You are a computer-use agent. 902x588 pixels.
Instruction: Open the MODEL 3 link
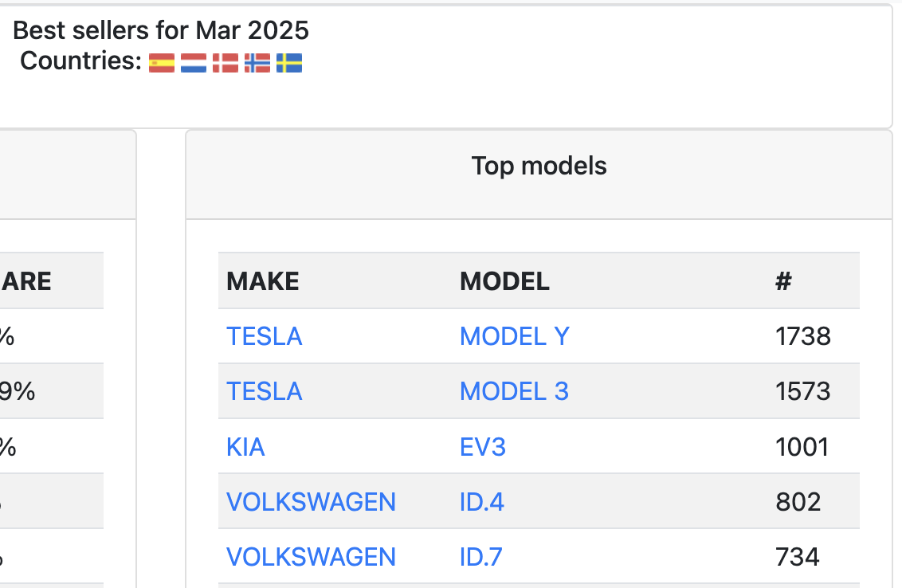tap(514, 391)
